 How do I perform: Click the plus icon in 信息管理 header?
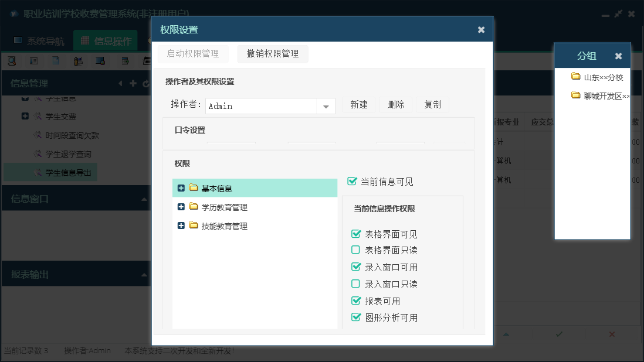pos(133,83)
